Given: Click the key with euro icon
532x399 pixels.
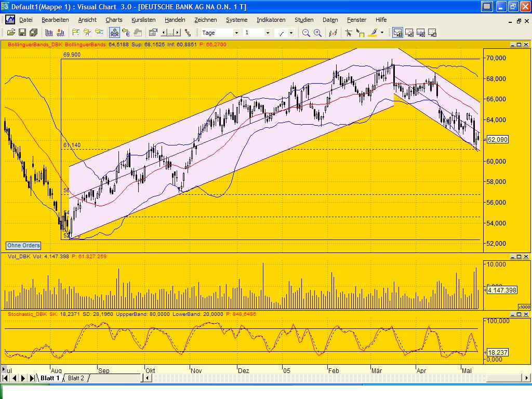Looking at the screenshot, I should point(126,33).
